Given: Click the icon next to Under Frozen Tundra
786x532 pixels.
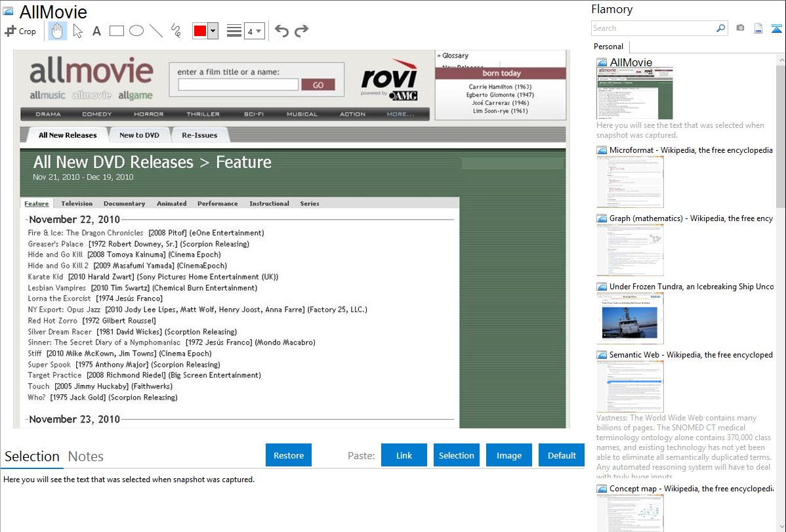Looking at the screenshot, I should coord(602,287).
